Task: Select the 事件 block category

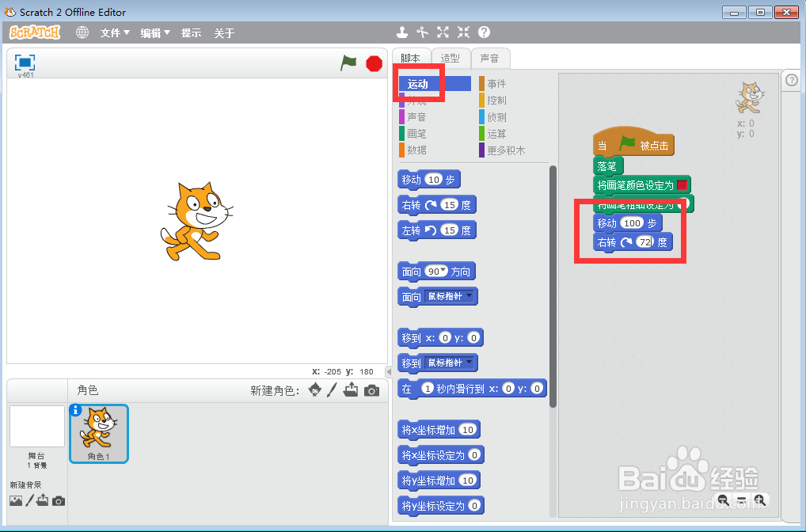Action: (x=495, y=82)
